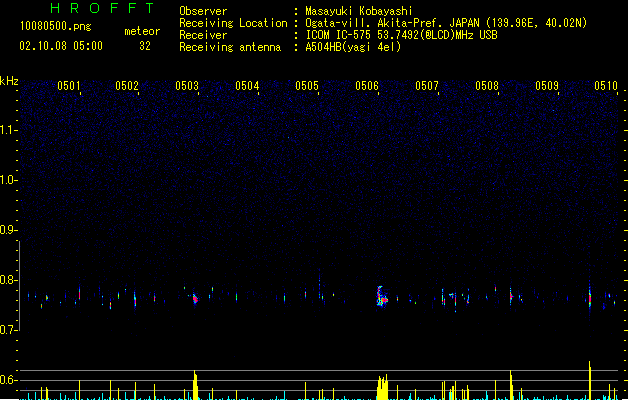
Task: Click the 0501 time marker
Action: tap(69, 86)
